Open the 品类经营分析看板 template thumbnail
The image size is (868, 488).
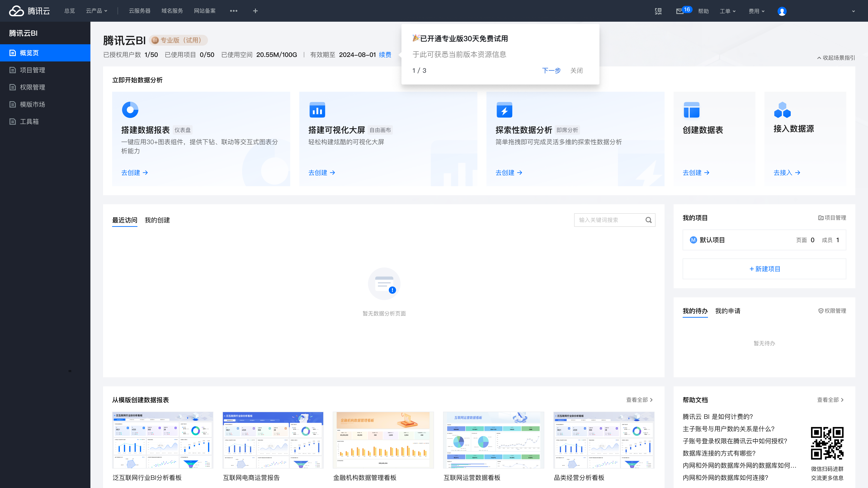pos(604,440)
